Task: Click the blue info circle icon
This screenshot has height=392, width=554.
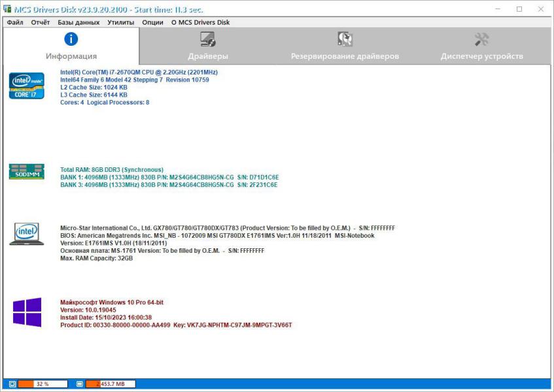Action: pyautogui.click(x=71, y=39)
